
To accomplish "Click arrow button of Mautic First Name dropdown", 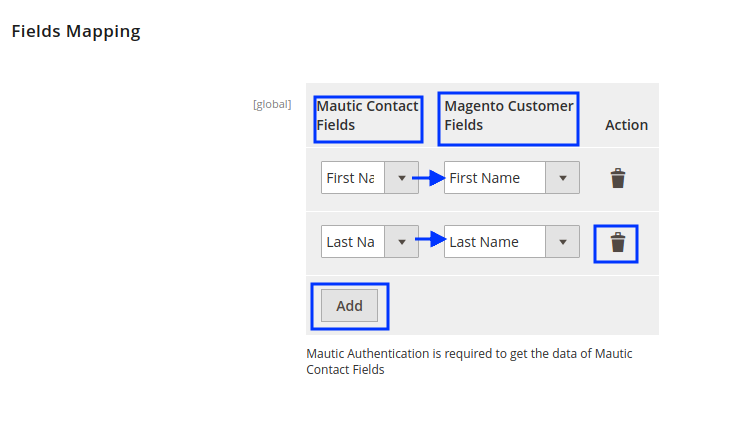I will coord(401,178).
